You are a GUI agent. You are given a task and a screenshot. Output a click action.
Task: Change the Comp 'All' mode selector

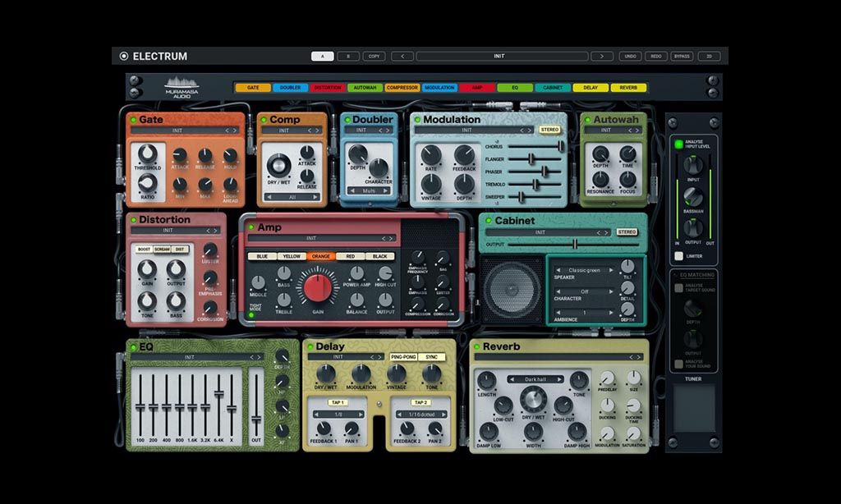(292, 197)
